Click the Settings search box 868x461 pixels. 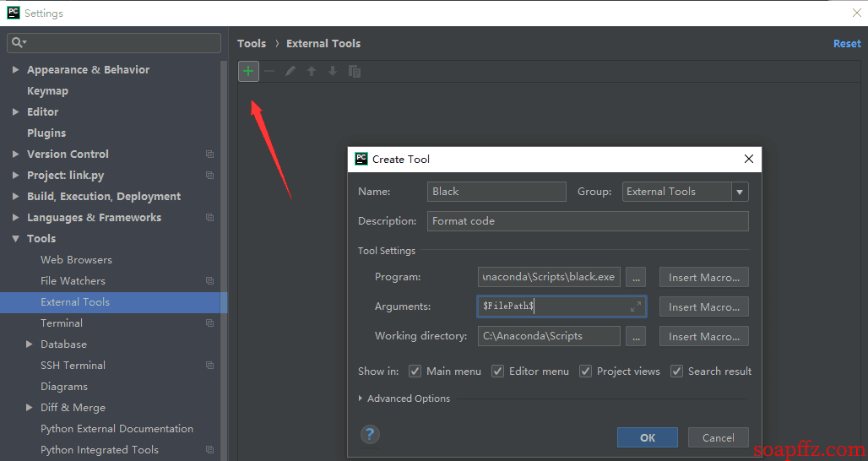[x=114, y=42]
